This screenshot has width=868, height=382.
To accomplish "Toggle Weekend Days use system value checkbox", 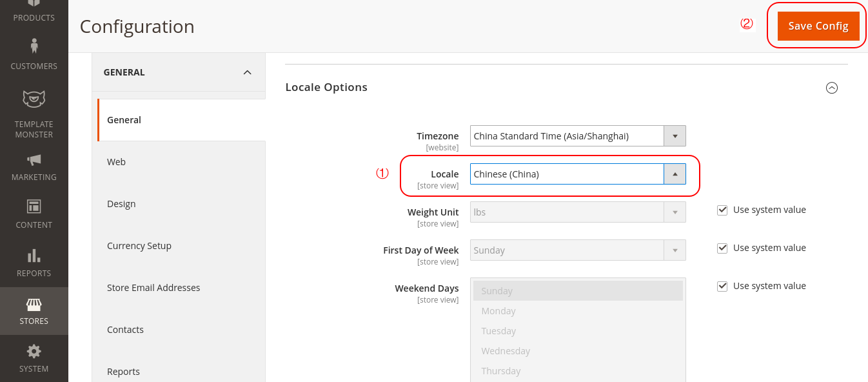I will click(x=722, y=286).
